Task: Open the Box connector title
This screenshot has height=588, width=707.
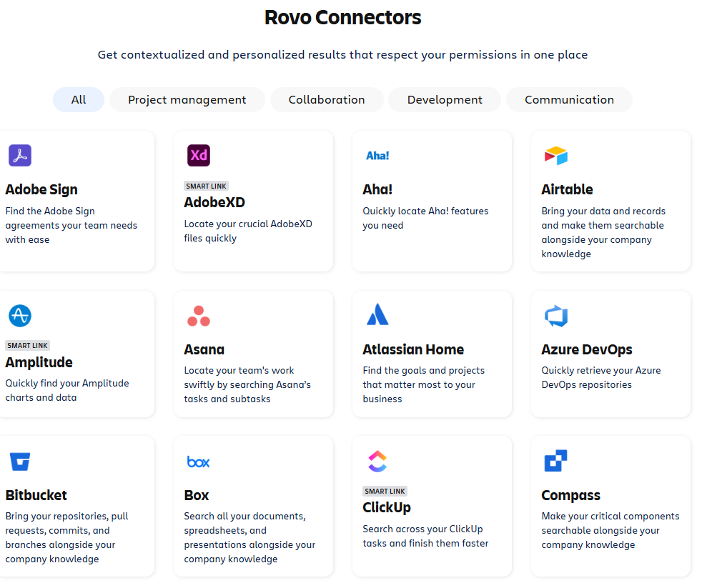Action: [196, 495]
